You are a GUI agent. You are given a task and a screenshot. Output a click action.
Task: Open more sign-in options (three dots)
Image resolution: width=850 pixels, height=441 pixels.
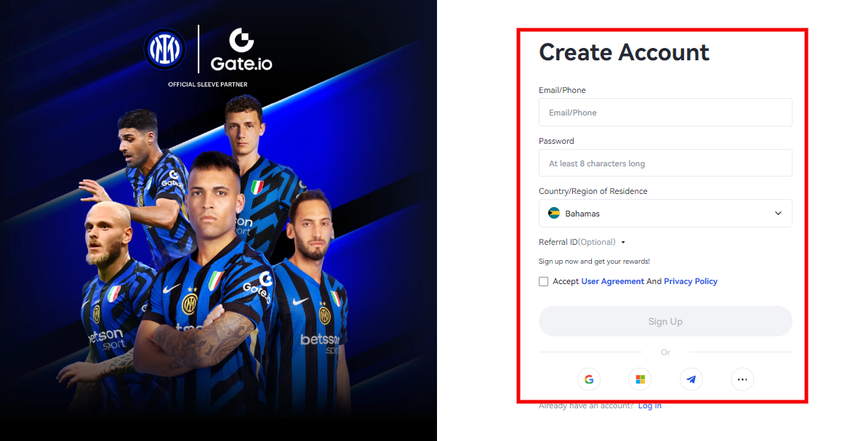[x=742, y=379]
